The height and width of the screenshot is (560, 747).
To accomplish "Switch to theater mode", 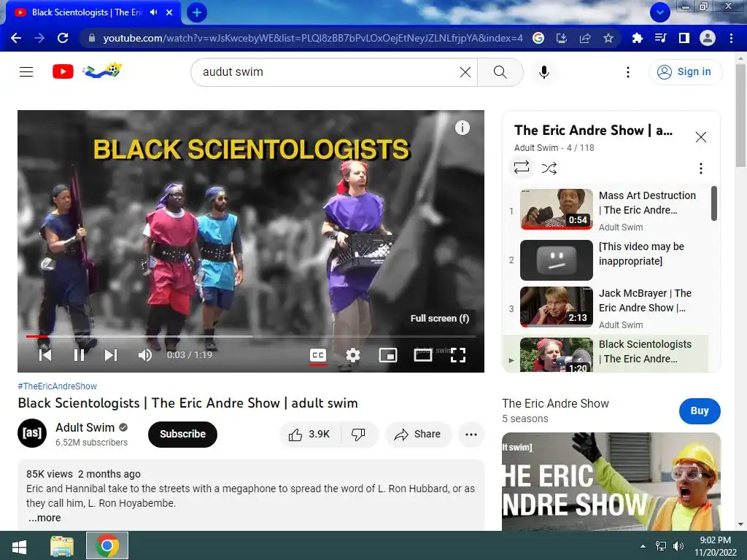I will point(422,355).
